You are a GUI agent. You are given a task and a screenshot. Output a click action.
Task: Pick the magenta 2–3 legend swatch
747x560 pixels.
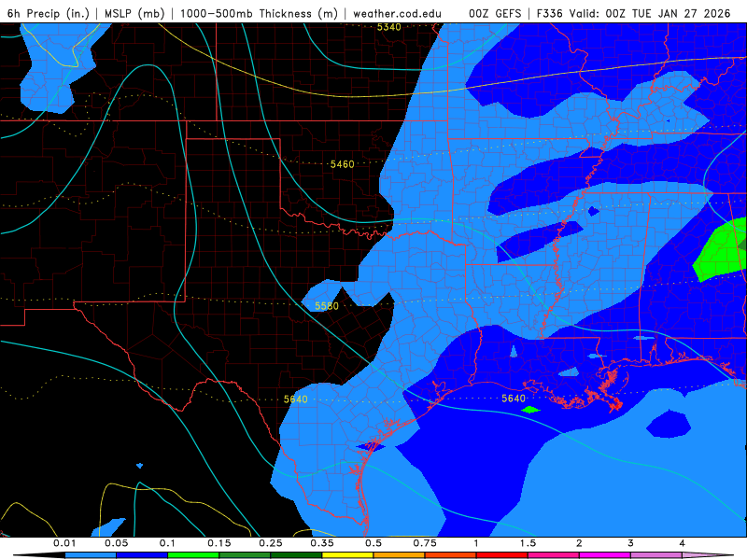(x=605, y=555)
